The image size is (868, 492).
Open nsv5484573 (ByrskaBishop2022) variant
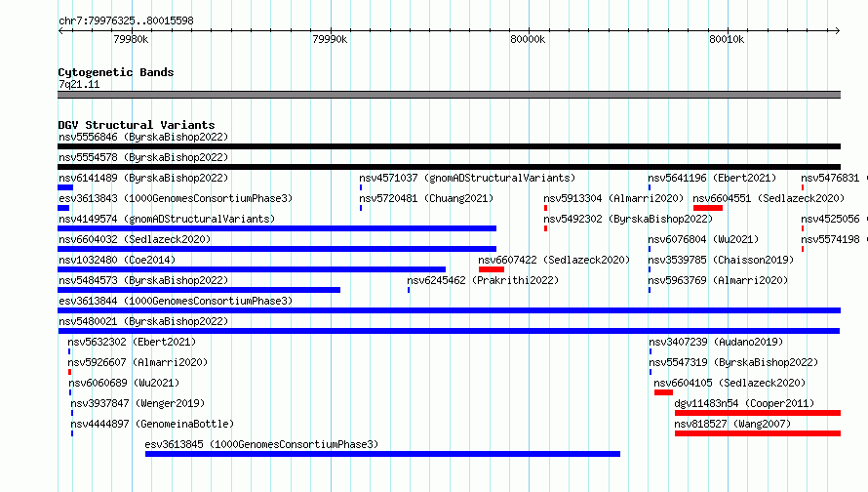click(143, 280)
